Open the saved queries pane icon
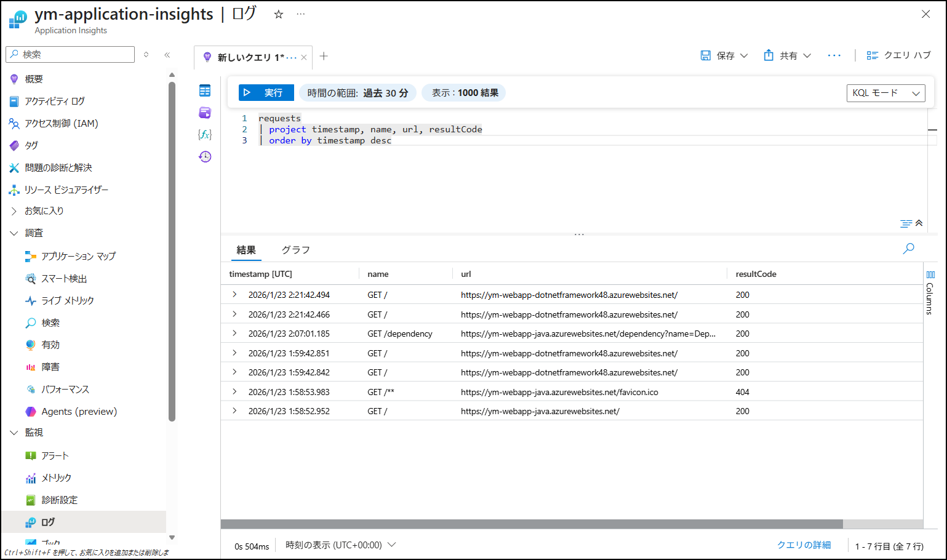Screen dimensions: 947x560 click(205, 113)
